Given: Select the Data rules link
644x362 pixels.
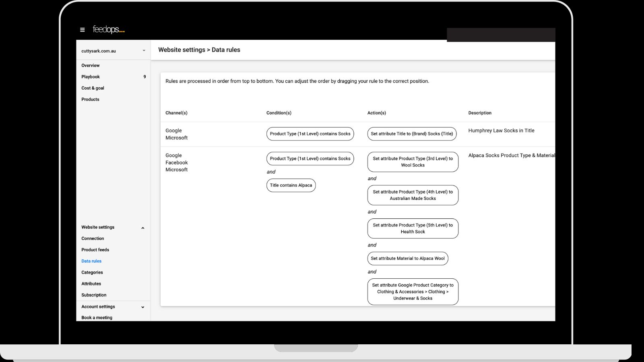Looking at the screenshot, I should 91,261.
